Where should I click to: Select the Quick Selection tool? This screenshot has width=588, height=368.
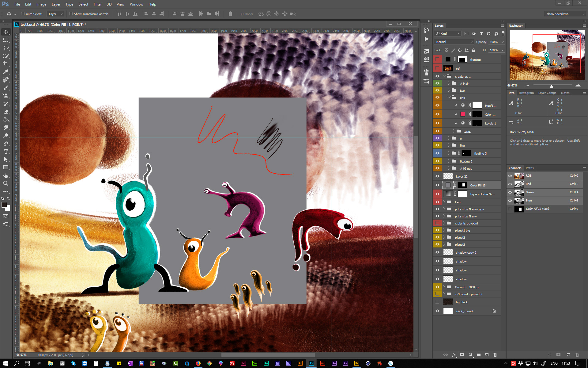(6, 56)
